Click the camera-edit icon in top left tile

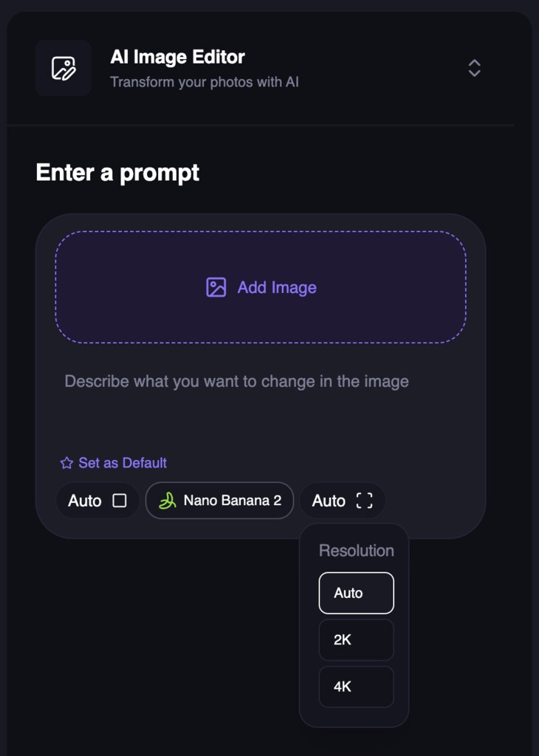(x=63, y=68)
